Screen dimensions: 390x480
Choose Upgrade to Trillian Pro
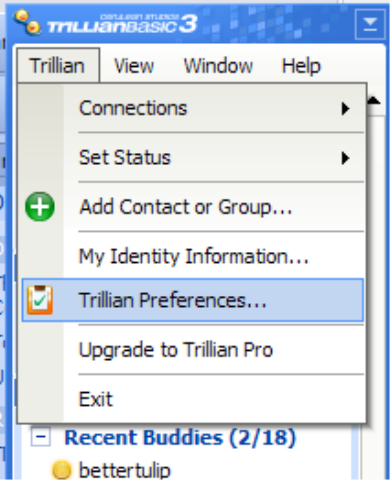point(193,349)
